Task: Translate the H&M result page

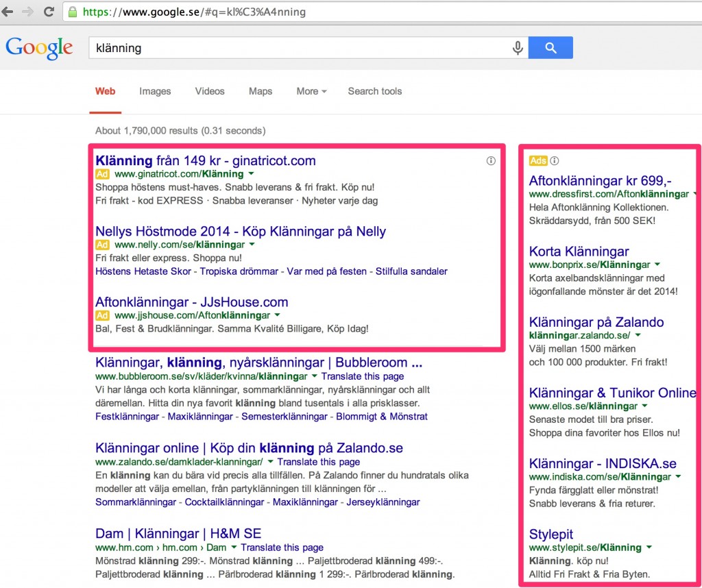Action: (x=282, y=548)
